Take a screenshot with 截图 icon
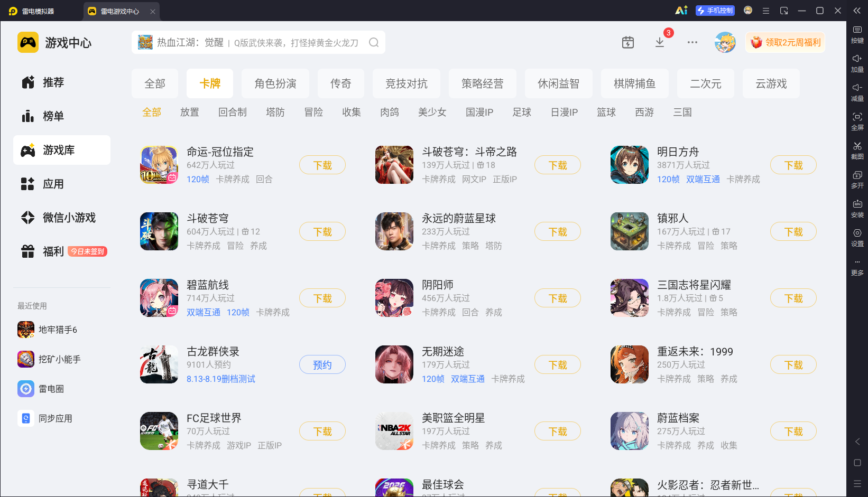This screenshot has height=497, width=868. [857, 151]
